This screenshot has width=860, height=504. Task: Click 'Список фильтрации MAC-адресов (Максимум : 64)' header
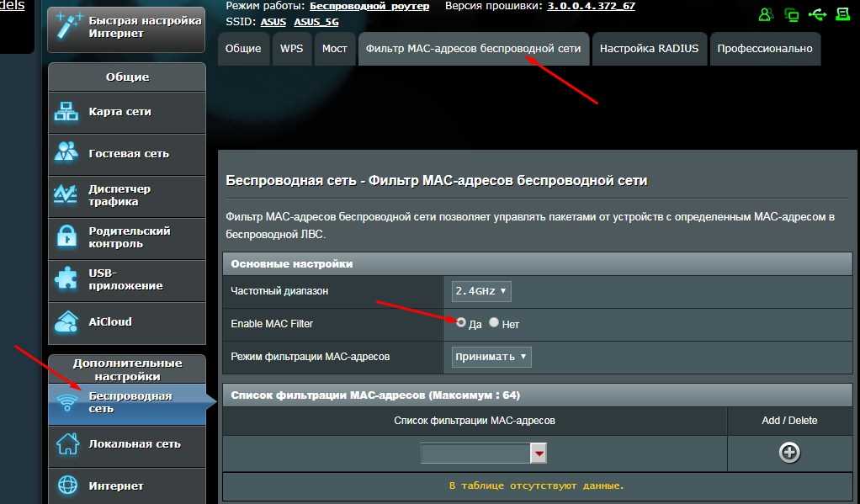(538, 395)
